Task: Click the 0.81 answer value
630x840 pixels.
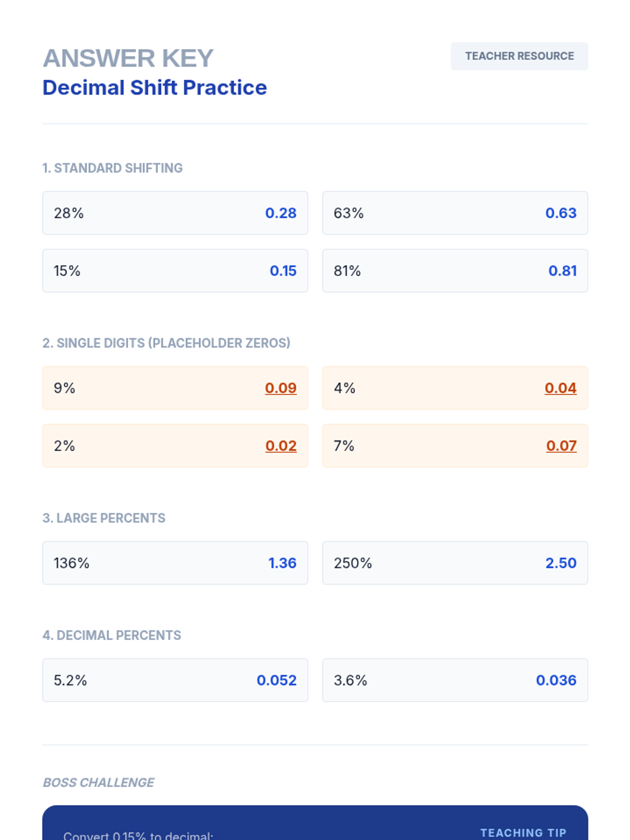Action: pos(562,271)
